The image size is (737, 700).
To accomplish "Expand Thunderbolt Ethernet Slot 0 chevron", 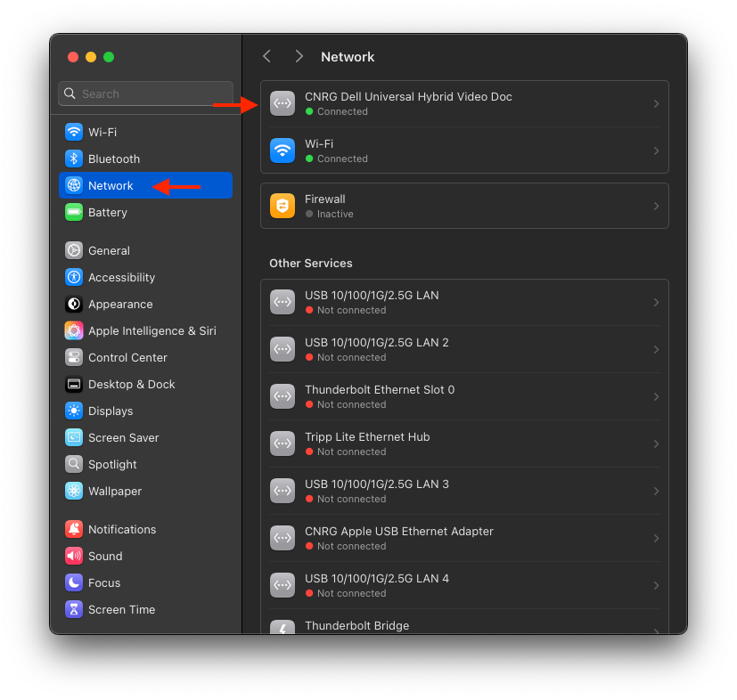I will [656, 396].
